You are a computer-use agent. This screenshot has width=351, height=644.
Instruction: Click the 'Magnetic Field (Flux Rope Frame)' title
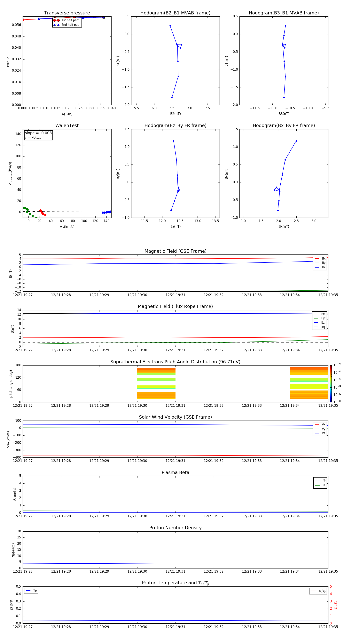tap(175, 307)
